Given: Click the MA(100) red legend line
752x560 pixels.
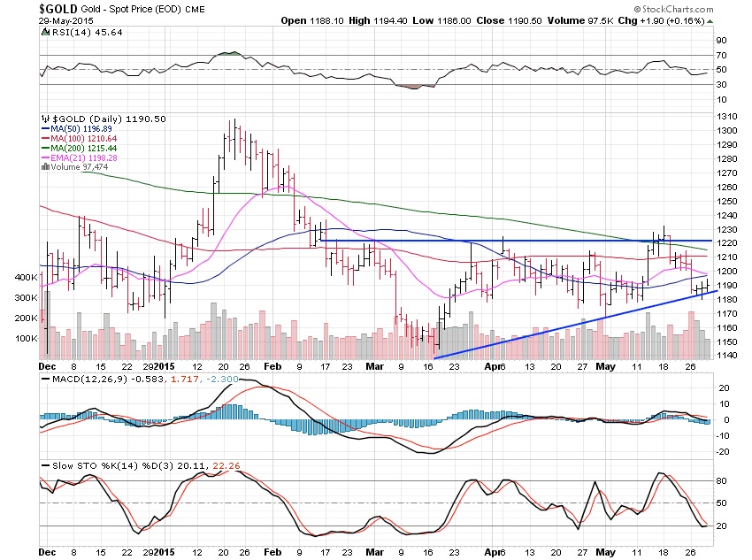Looking at the screenshot, I should click(x=46, y=139).
